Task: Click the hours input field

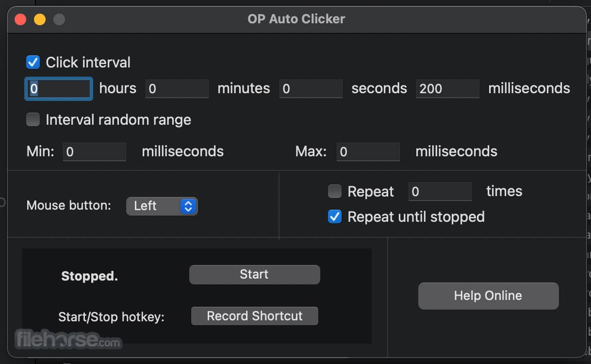Action: (58, 89)
